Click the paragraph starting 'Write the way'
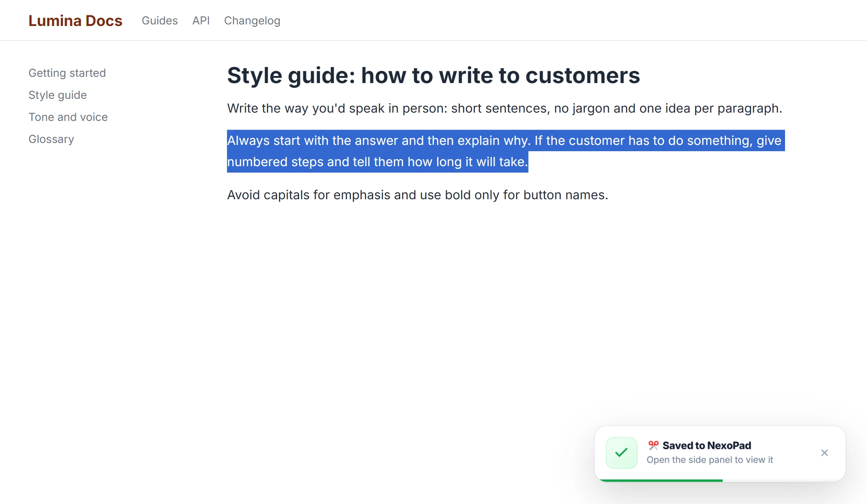Screen dimensions: 867x504 click(504, 108)
